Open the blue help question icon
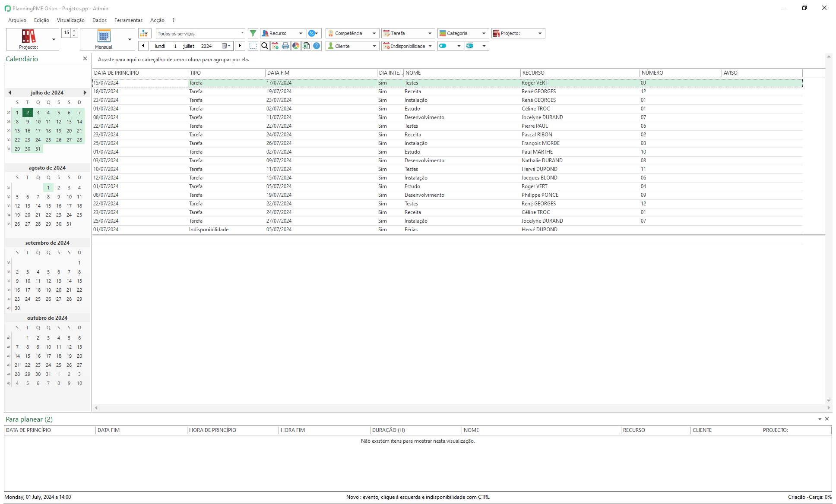The height and width of the screenshot is (504, 836). 317,46
